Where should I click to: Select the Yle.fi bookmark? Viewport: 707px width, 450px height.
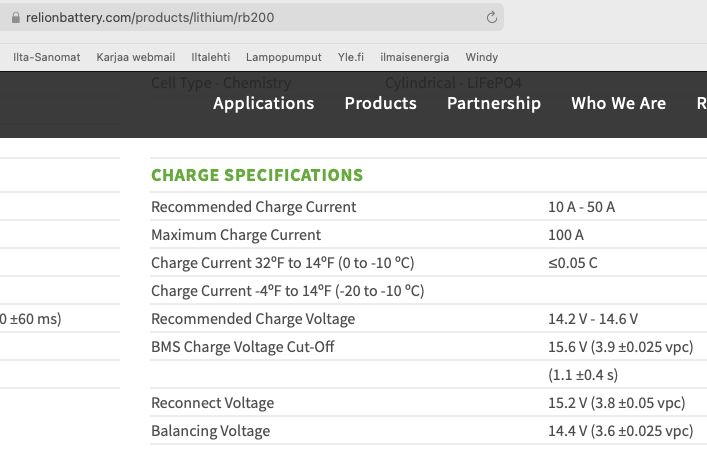pos(352,58)
